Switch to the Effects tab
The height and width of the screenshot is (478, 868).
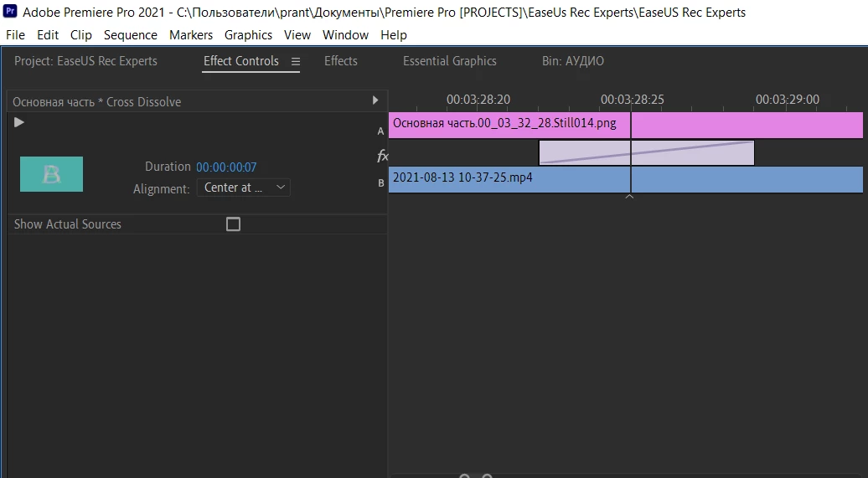tap(340, 61)
